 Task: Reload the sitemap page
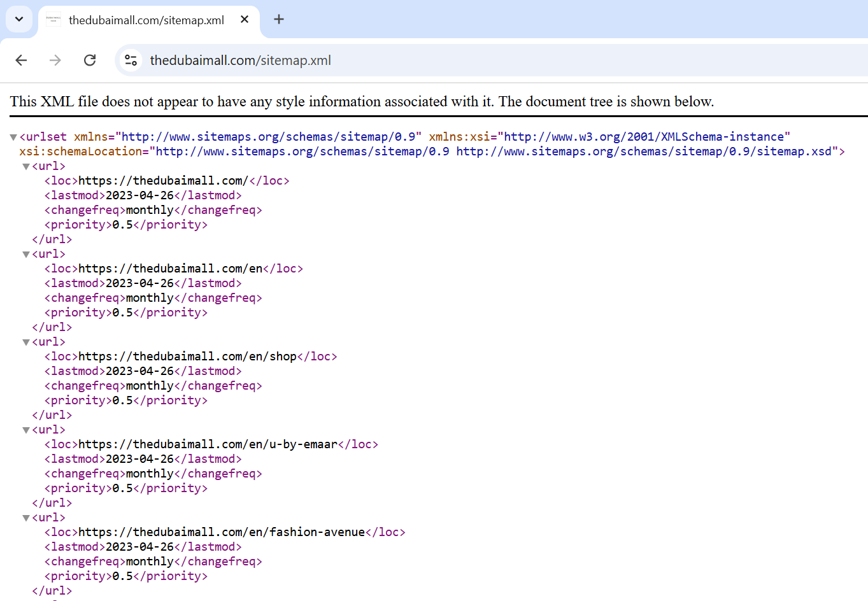coord(90,60)
